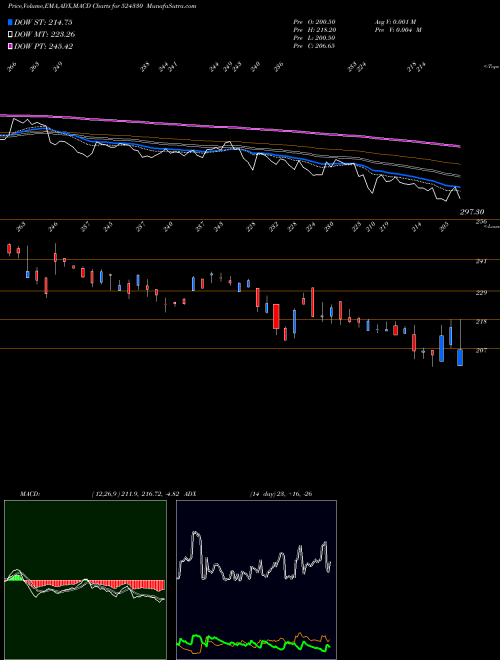Viewport: 500px width, 660px height.
Task: Click the 256 price axis label
Action: point(481,222)
